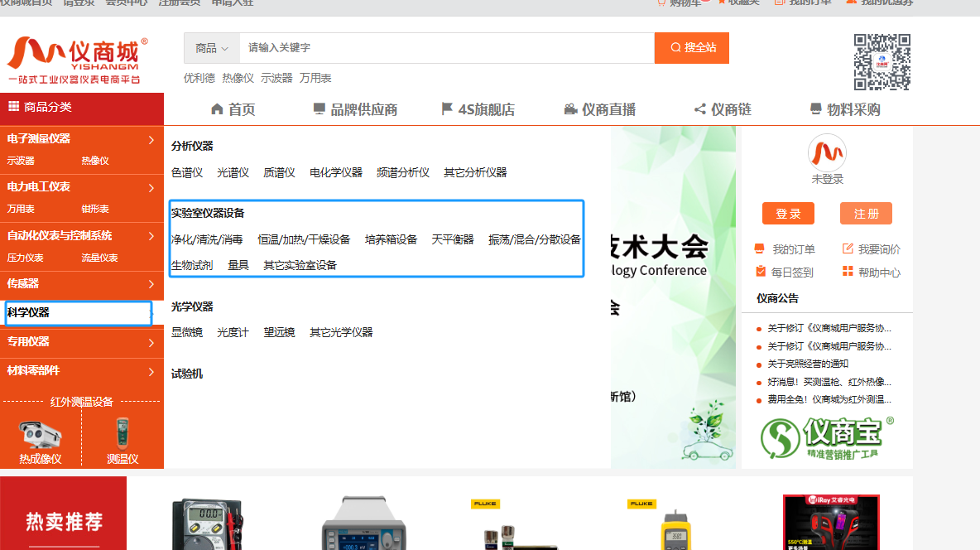Click 我的订单 icon in user panel
Screen dimensions: 980x550
tap(760, 249)
